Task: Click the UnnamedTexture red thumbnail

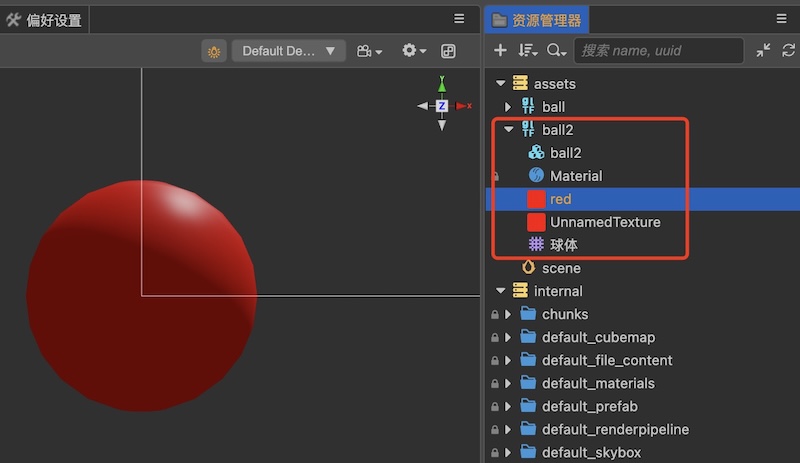Action: (536, 222)
